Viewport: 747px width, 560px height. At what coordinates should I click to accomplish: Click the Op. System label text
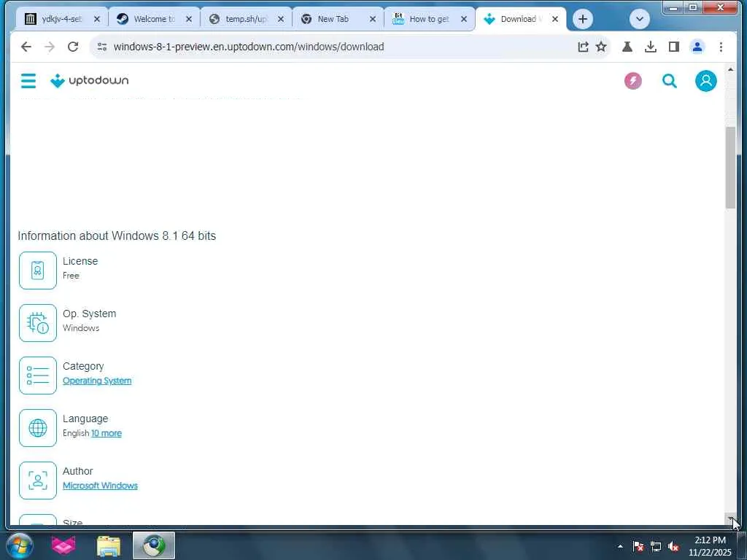[x=90, y=314]
